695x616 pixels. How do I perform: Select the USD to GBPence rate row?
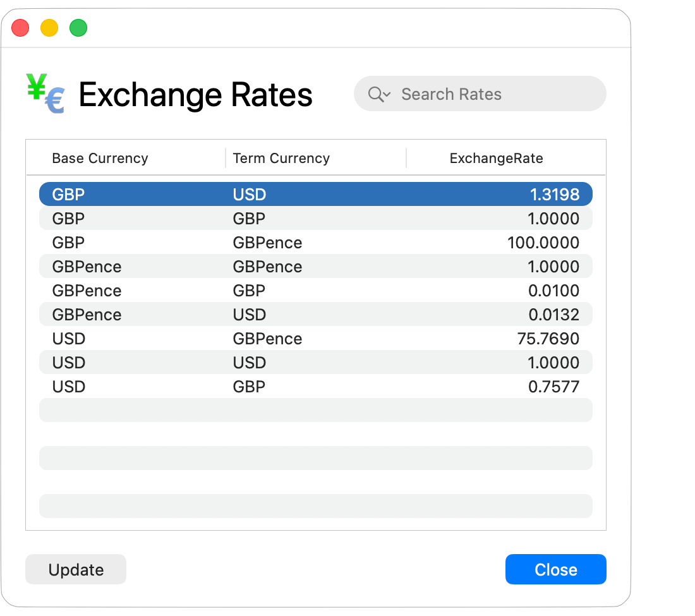(316, 338)
